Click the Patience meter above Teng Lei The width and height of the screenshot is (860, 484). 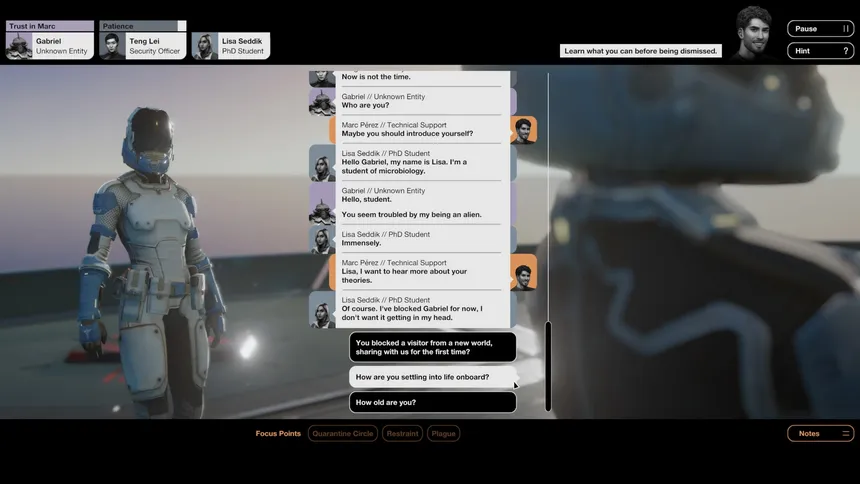143,26
